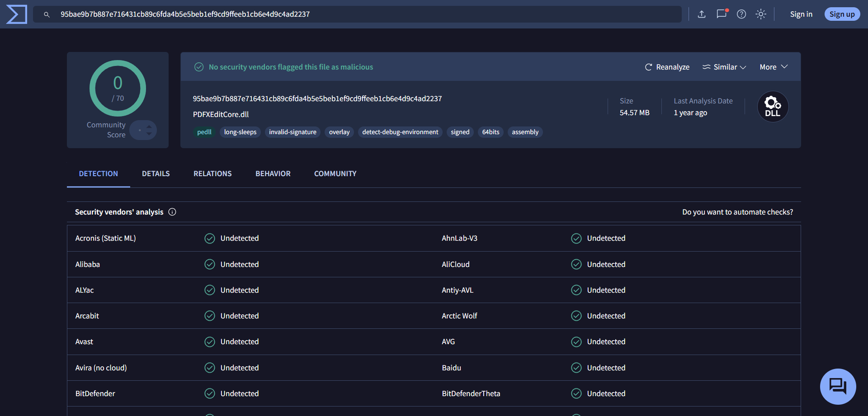Viewport: 868px width, 416px height.
Task: Open the Relations tab
Action: (x=212, y=173)
